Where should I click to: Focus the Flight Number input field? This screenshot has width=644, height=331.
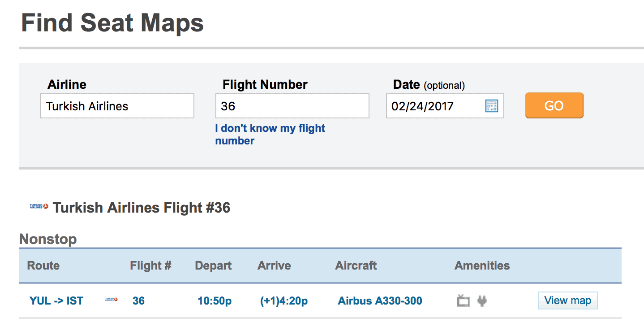click(292, 106)
